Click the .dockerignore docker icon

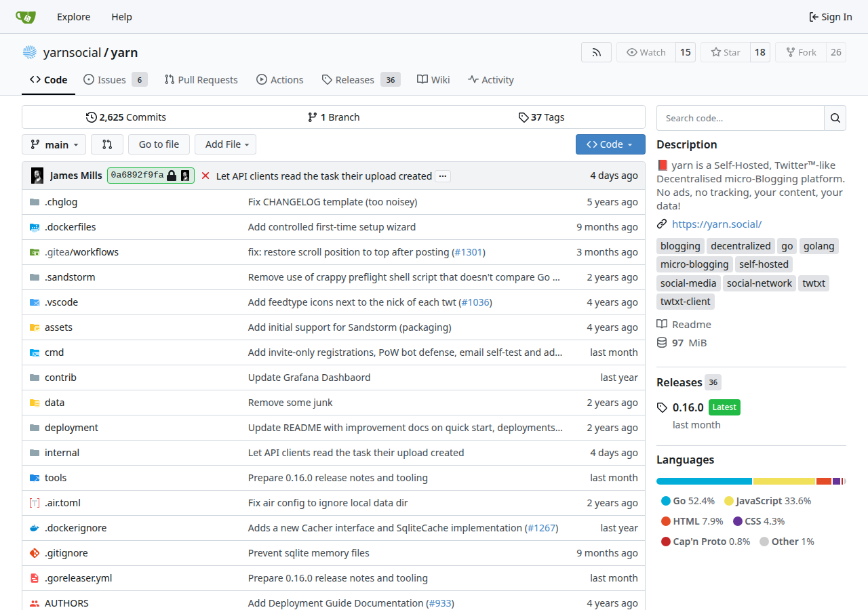(35, 528)
